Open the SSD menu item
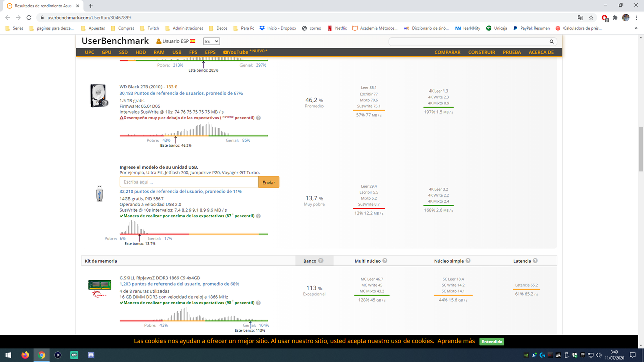Viewport: 644px width, 362px height. point(123,52)
